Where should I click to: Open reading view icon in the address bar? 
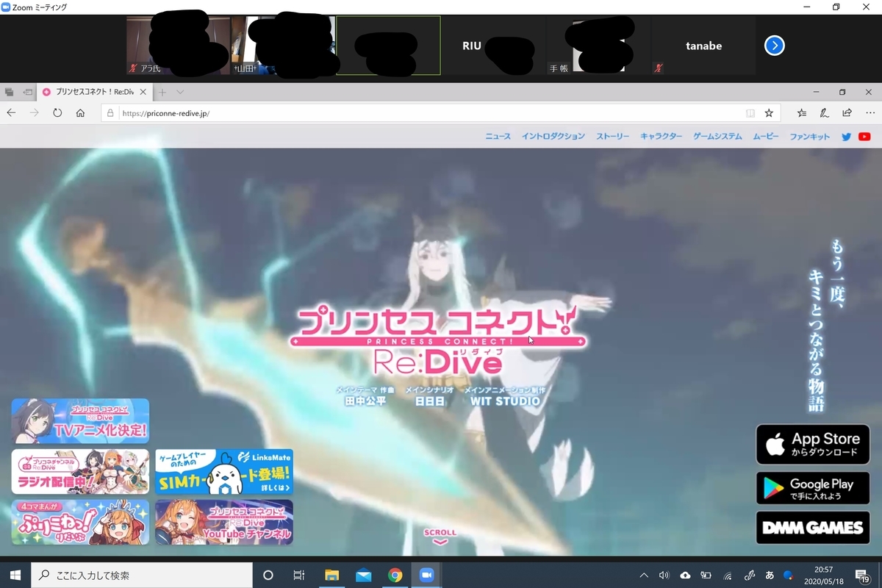[750, 113]
